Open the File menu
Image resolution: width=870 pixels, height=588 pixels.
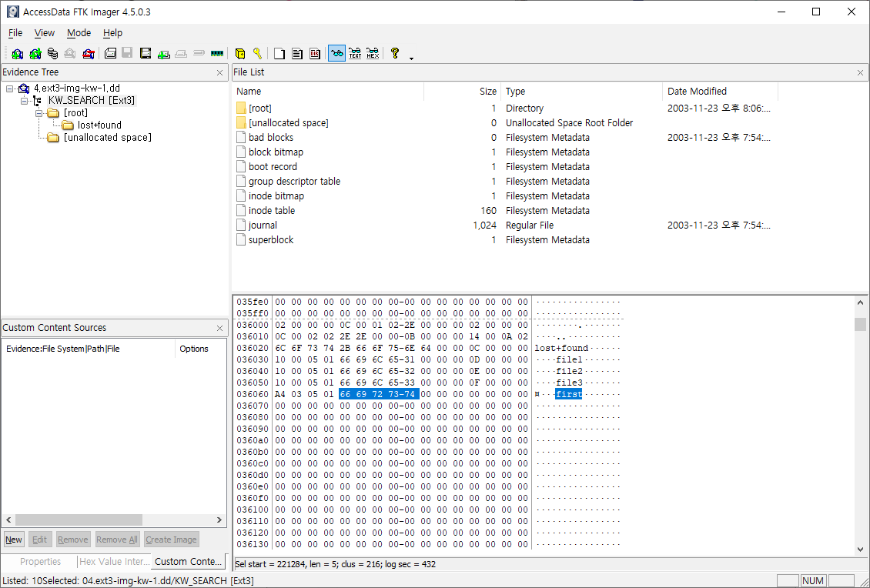tap(15, 33)
